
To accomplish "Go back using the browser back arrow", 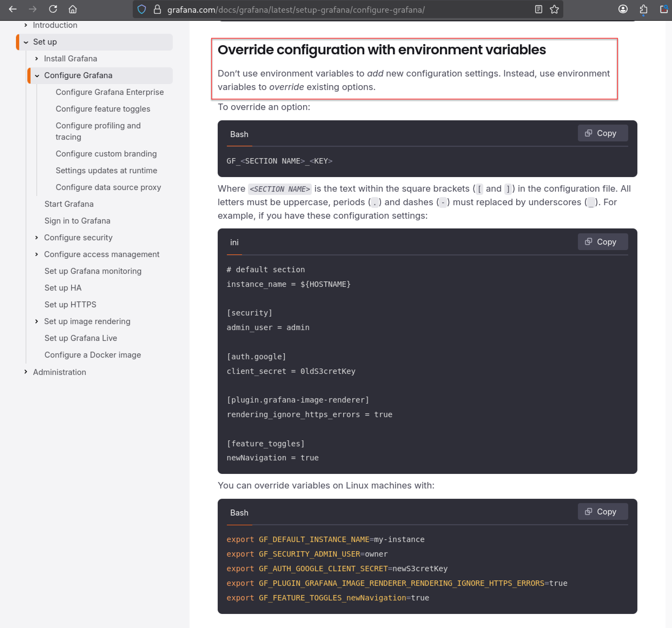I will coord(12,9).
